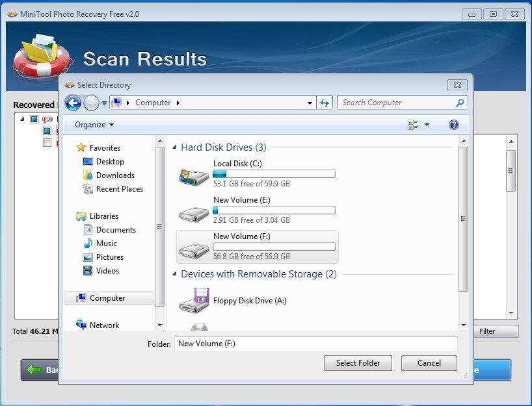Collapse the top node in Recovered tree

click(22, 119)
